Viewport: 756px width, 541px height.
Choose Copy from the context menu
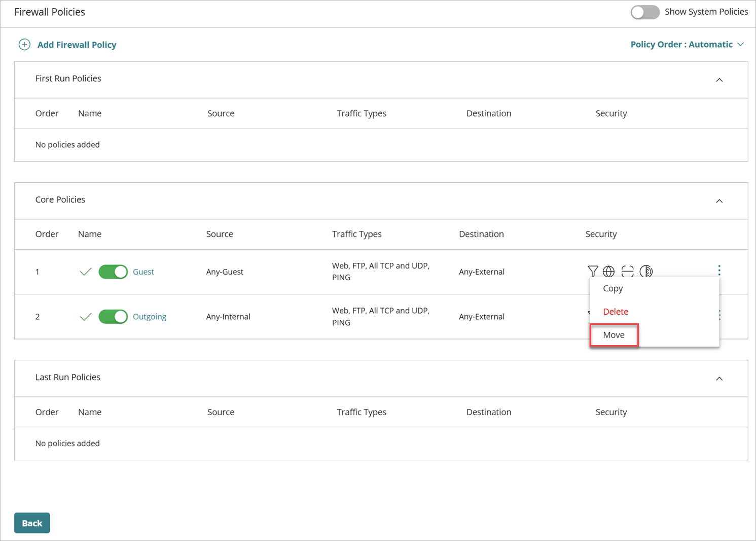coord(613,288)
